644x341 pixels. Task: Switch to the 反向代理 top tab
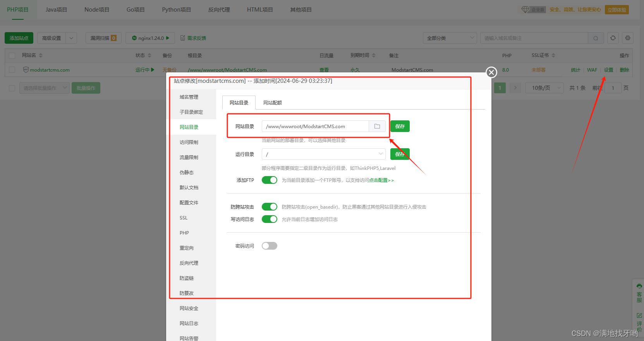pos(219,10)
